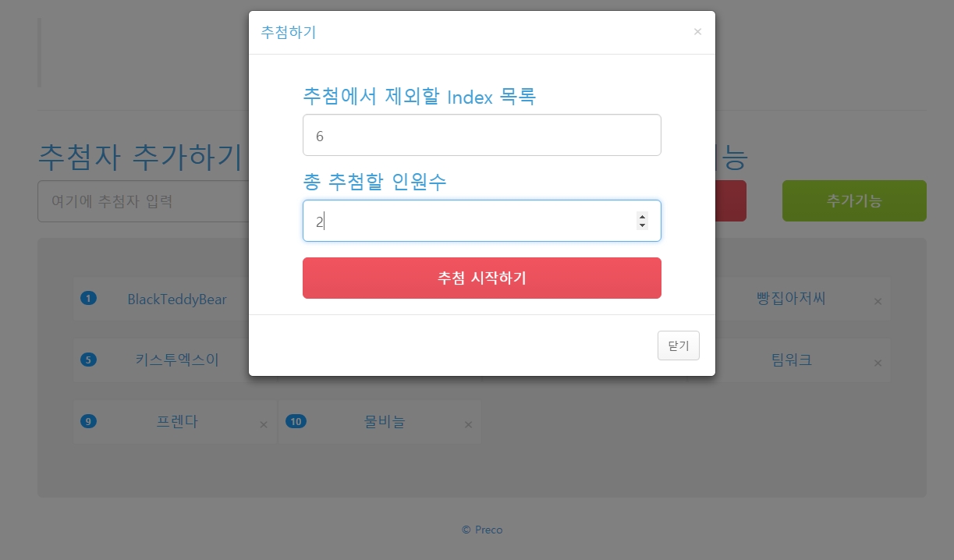
Task: Click the 닫기 button
Action: (679, 346)
